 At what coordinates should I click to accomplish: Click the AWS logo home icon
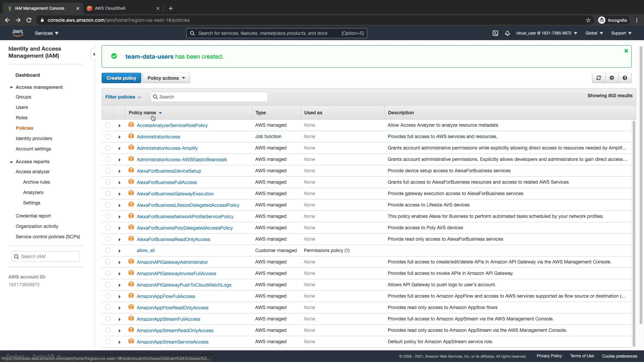18,33
